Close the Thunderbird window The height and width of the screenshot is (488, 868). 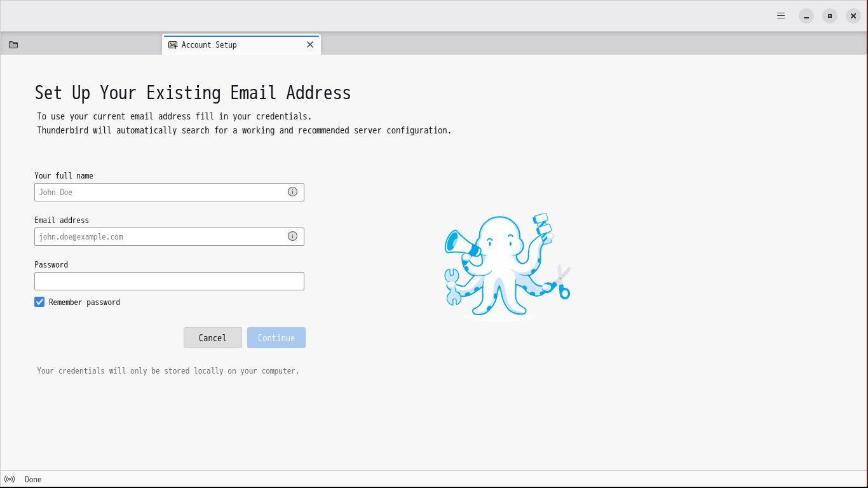pyautogui.click(x=853, y=16)
